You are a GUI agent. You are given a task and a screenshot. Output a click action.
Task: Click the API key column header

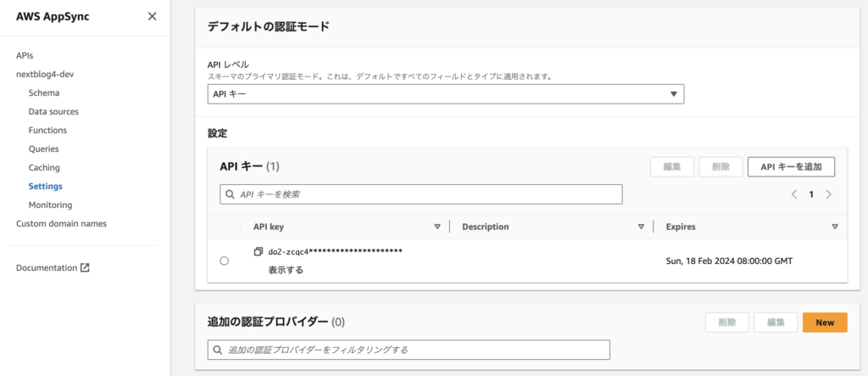click(269, 227)
